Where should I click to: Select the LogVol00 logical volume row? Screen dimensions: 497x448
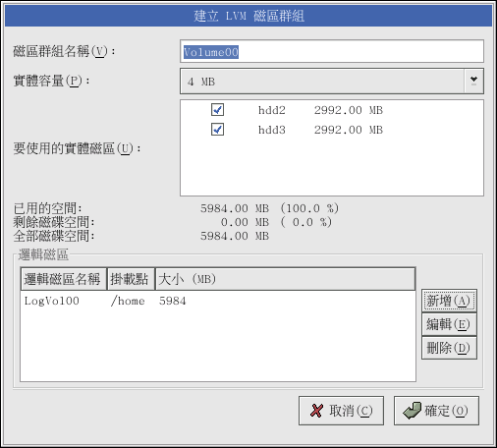(x=218, y=301)
